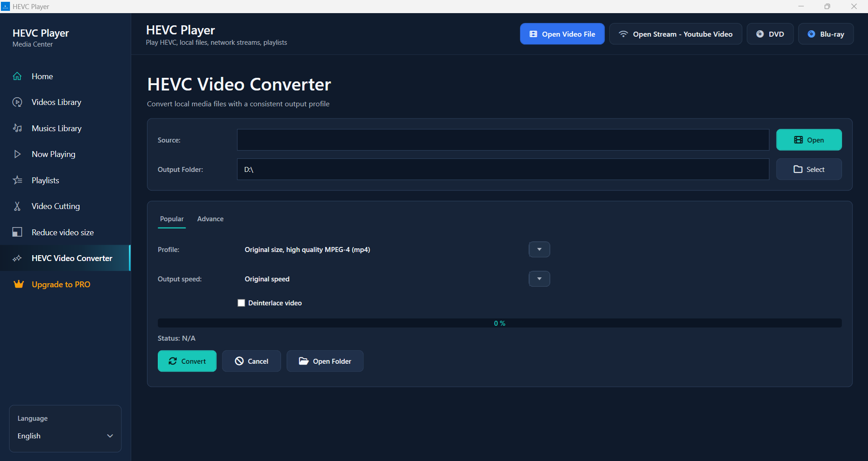Click the Blu-ray disc icon
Viewport: 868px width, 461px height.
pos(811,34)
